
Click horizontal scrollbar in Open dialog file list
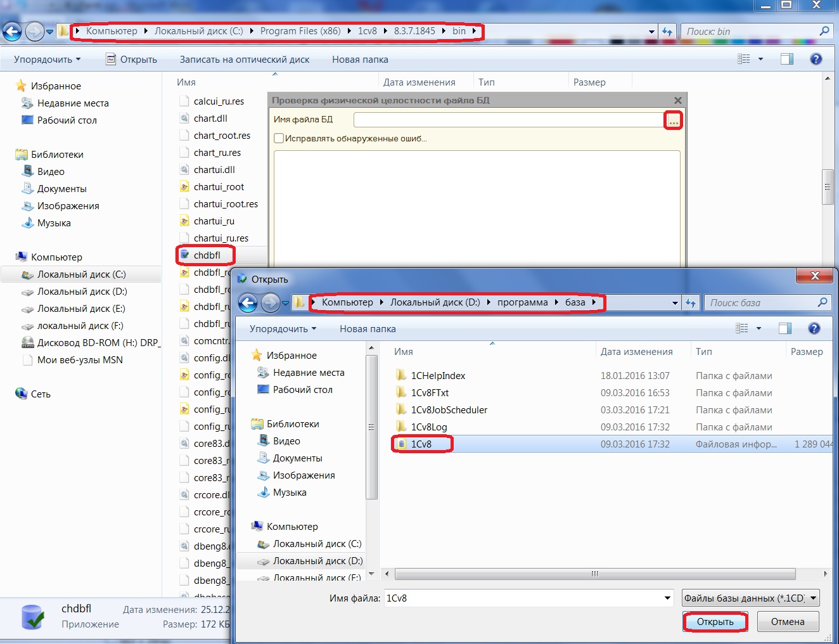594,574
